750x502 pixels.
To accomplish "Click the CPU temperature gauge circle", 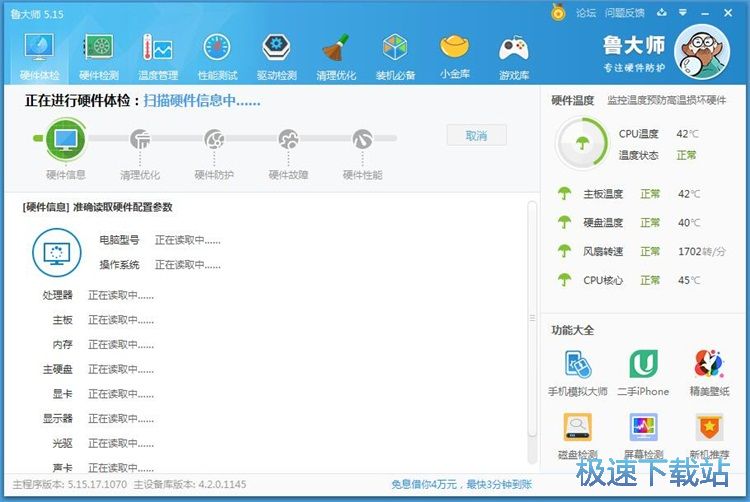I will tap(582, 142).
